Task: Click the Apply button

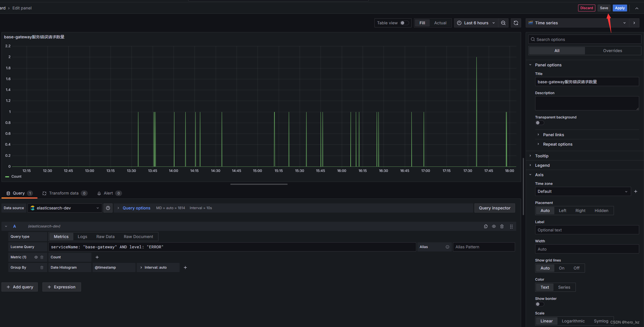Action: (x=620, y=8)
